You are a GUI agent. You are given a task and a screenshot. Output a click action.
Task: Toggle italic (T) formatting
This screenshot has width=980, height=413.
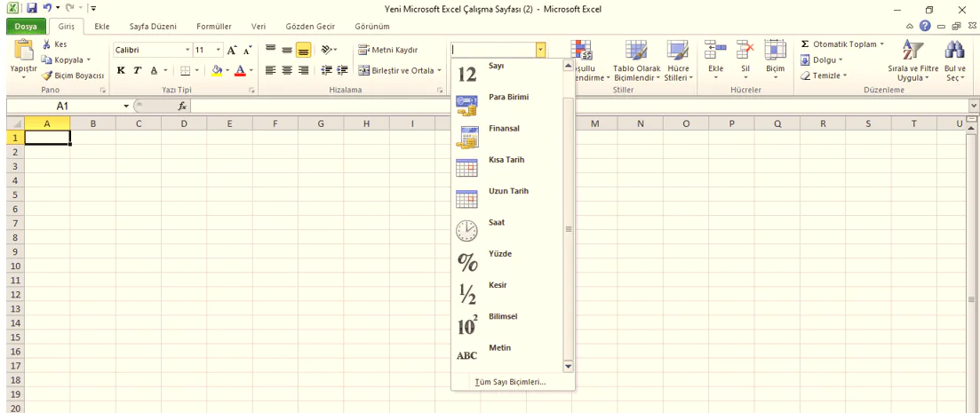138,70
